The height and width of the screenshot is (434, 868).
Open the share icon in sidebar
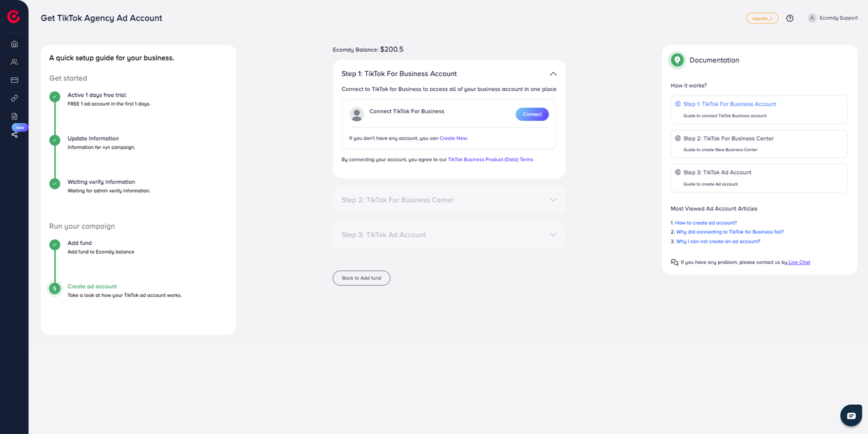coord(14,134)
